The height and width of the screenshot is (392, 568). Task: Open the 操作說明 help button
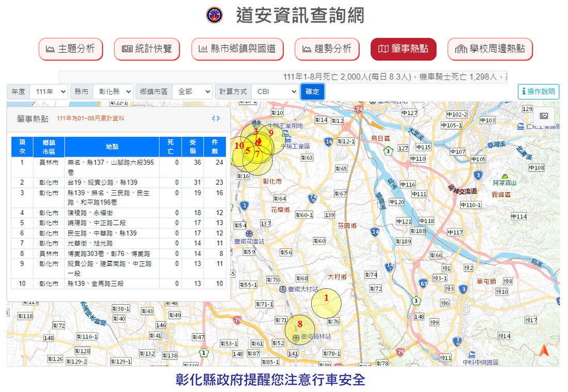[538, 91]
